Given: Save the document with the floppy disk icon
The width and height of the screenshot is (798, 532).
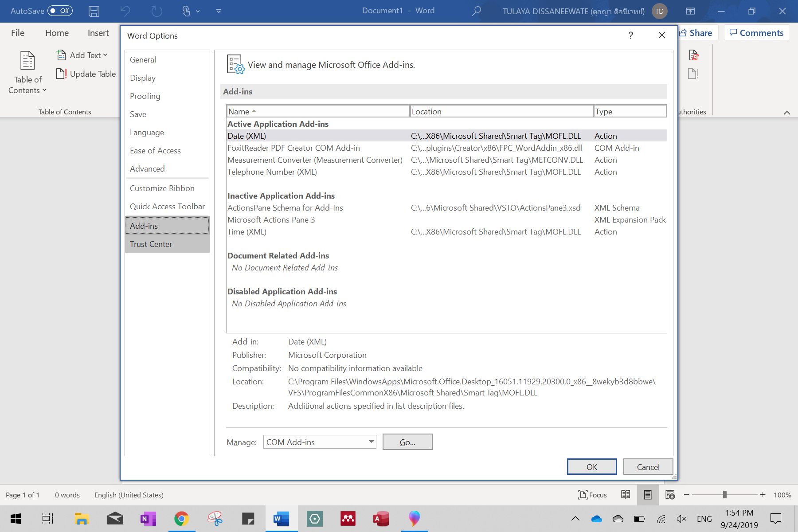Looking at the screenshot, I should [94, 11].
